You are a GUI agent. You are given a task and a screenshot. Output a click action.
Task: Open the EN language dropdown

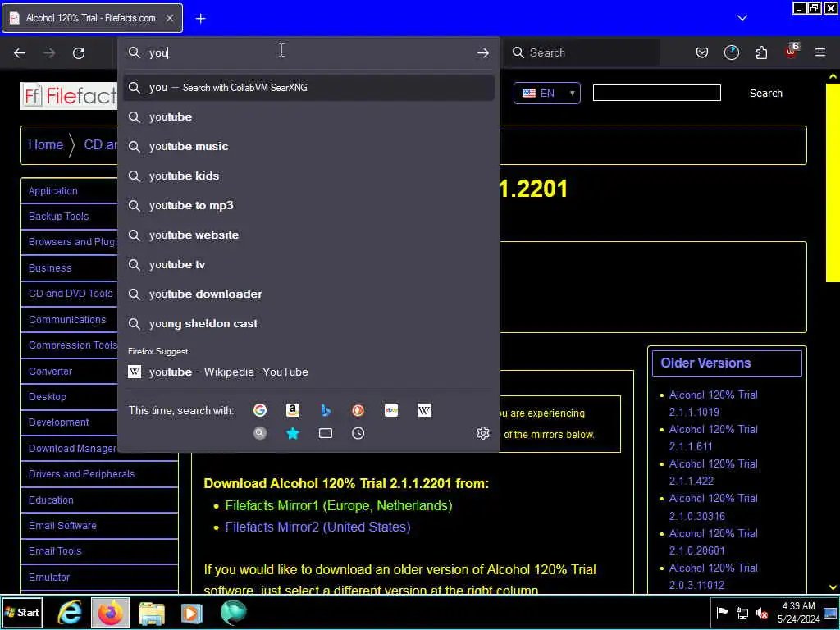547,94
